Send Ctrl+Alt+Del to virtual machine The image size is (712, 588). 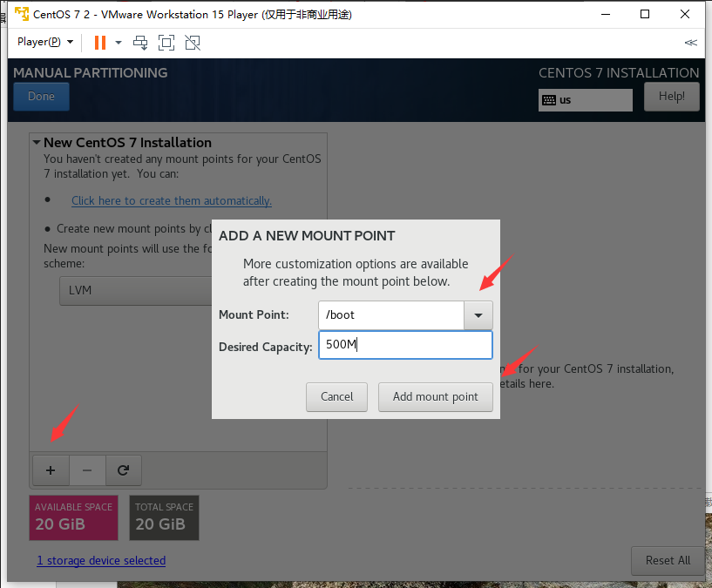[x=140, y=43]
